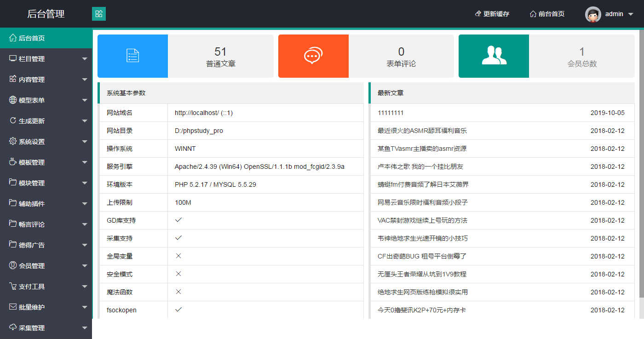Expand 生成更新 menu arrow
Screen dimensions: 644x339
(x=85, y=121)
